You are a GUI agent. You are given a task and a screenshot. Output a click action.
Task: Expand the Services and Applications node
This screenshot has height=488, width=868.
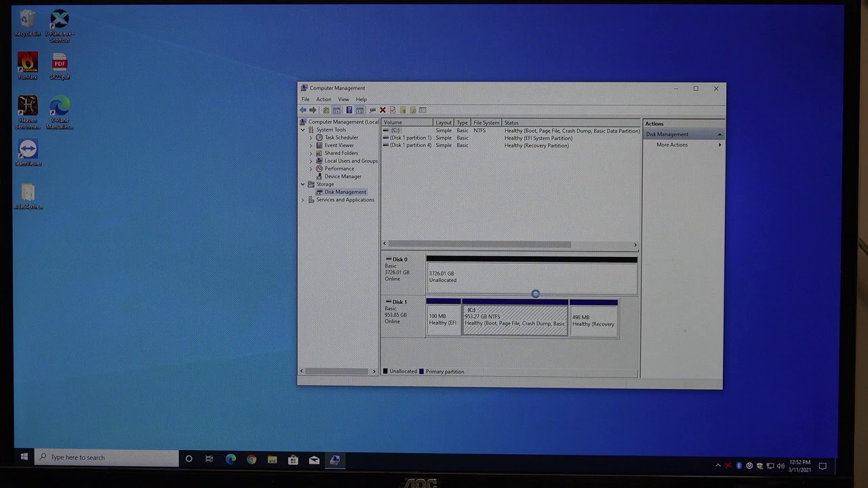(303, 200)
